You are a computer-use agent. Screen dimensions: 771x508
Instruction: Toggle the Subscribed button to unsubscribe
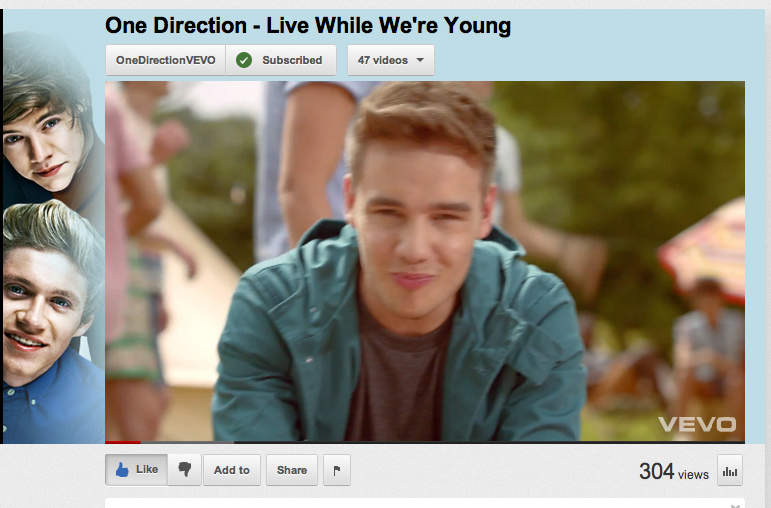coord(281,60)
